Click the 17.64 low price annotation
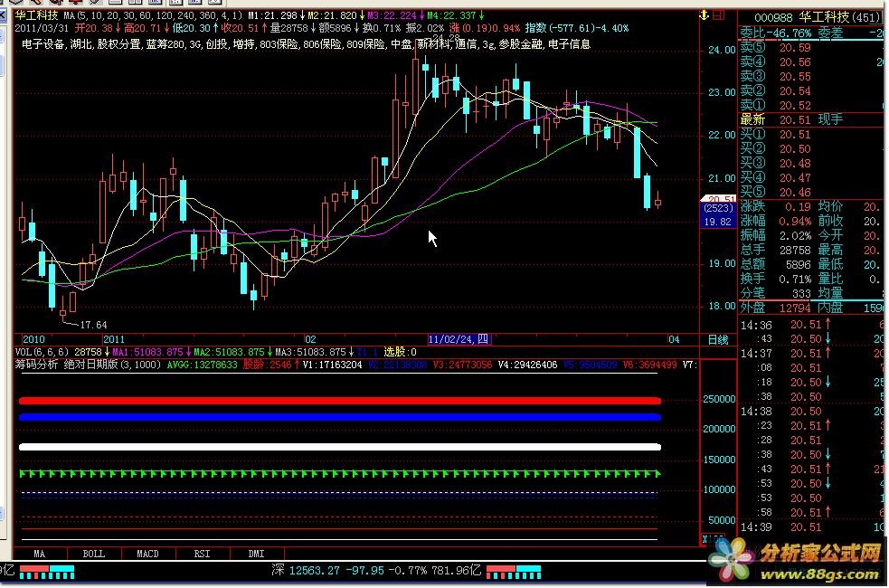The height and width of the screenshot is (588, 889). [x=93, y=325]
